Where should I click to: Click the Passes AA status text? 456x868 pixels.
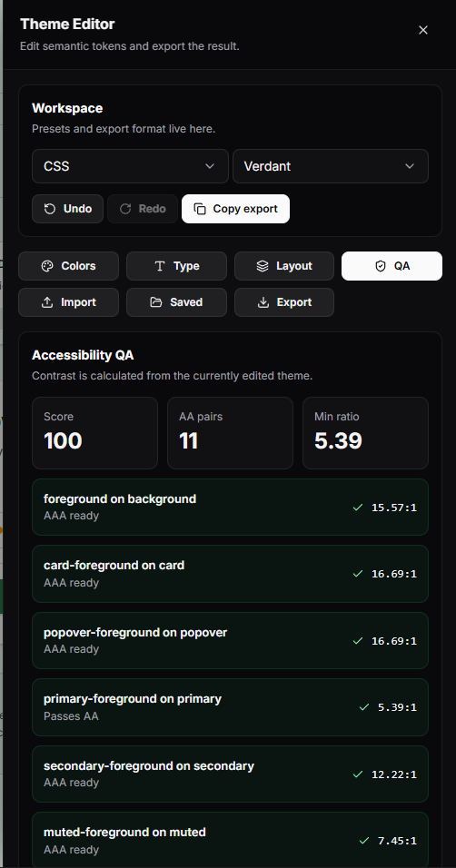tap(71, 716)
